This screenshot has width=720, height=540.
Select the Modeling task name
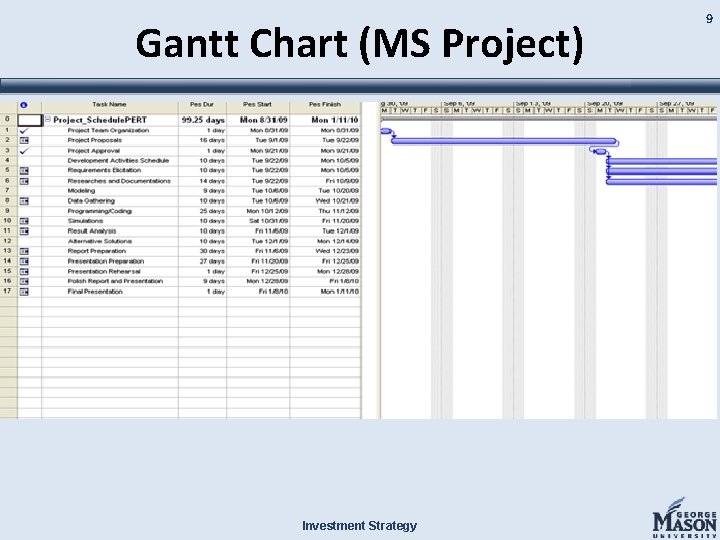pyautogui.click(x=81, y=191)
